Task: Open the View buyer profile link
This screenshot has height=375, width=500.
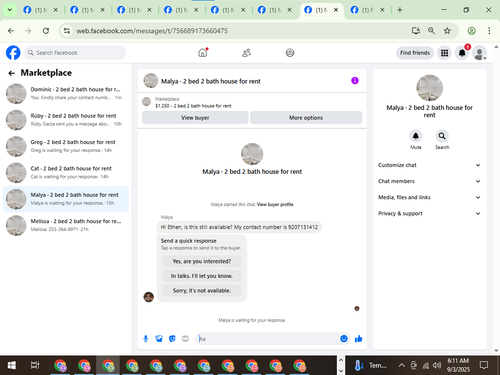Action: point(275,204)
